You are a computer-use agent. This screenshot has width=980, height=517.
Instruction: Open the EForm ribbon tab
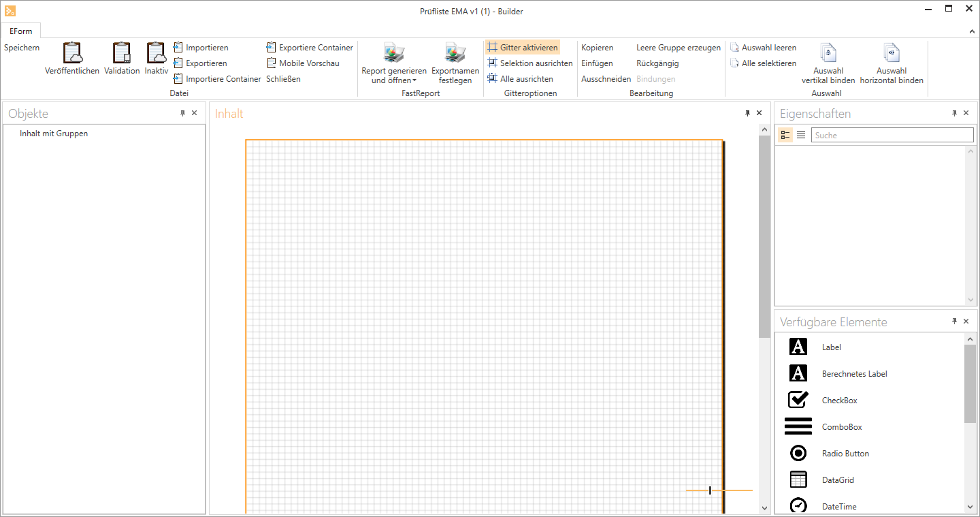click(x=21, y=31)
